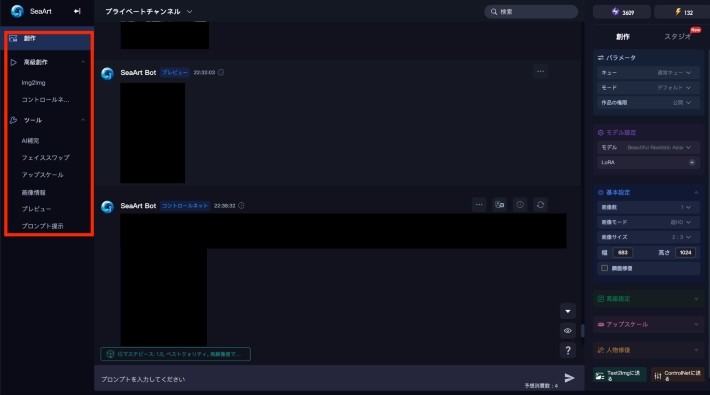Click the green prompt suggestion chip
The image size is (710, 395).
176,354
